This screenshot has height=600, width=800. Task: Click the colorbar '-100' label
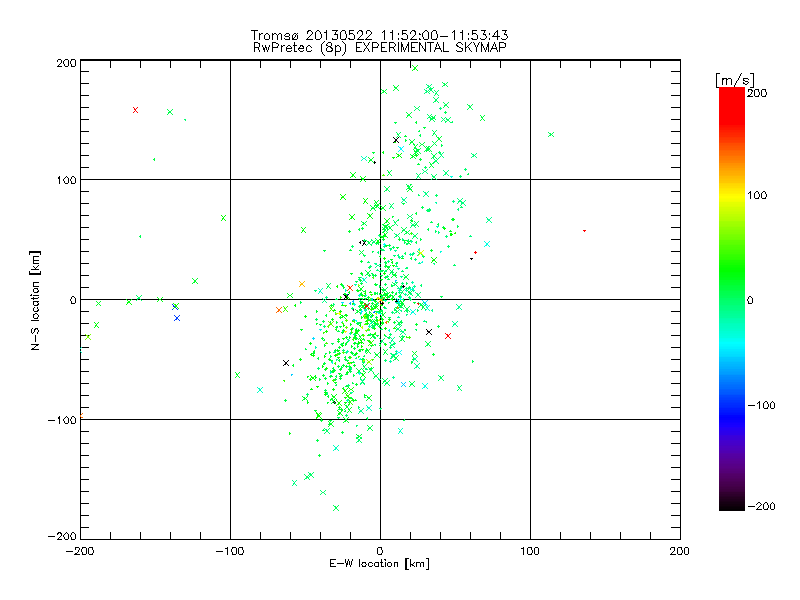pyautogui.click(x=761, y=405)
